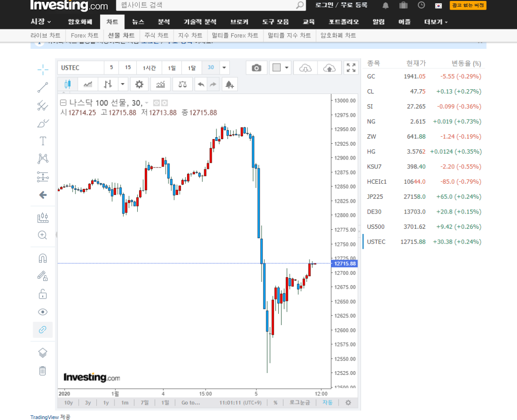Image resolution: width=517 pixels, height=420 pixels.
Task: Open chart properties gear
Action: coord(140,84)
